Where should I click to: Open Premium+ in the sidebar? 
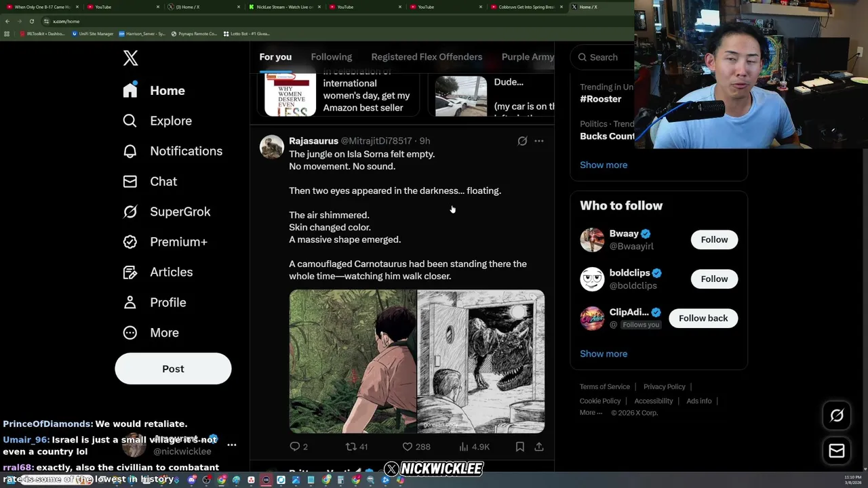coord(165,242)
